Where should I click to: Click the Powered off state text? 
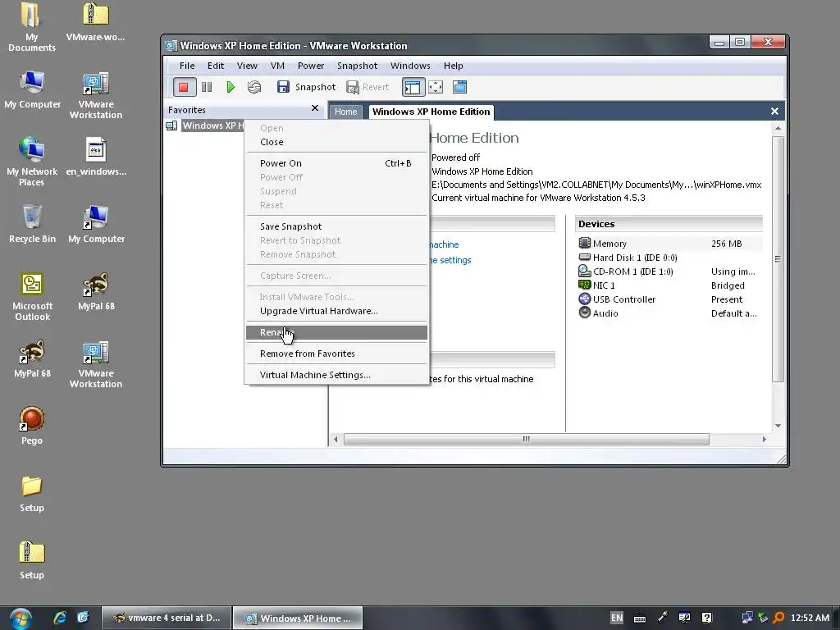point(456,157)
